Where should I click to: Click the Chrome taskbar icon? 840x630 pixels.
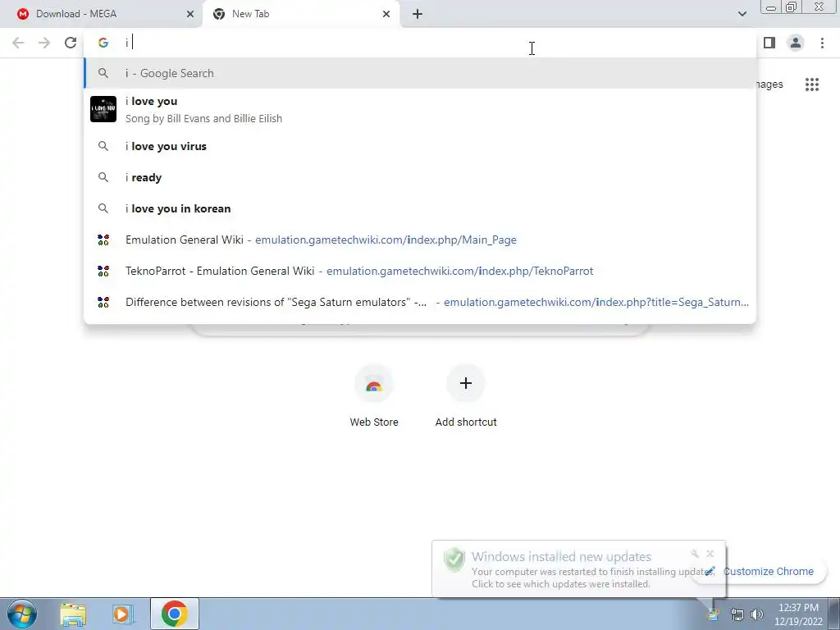click(174, 614)
